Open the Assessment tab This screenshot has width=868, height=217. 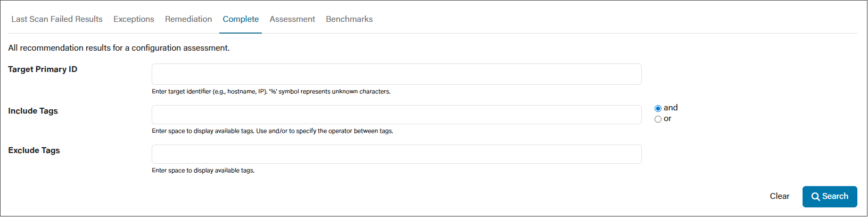292,19
